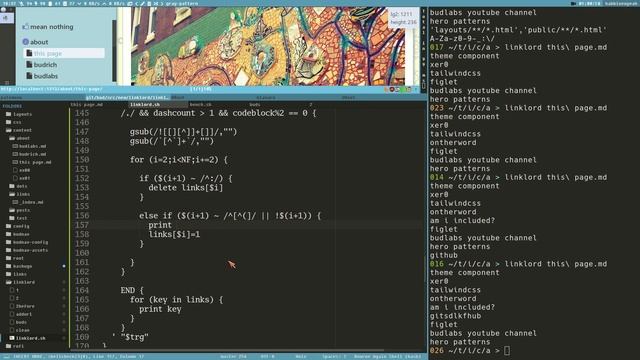Click the mosaic mural image in browser

(267, 46)
